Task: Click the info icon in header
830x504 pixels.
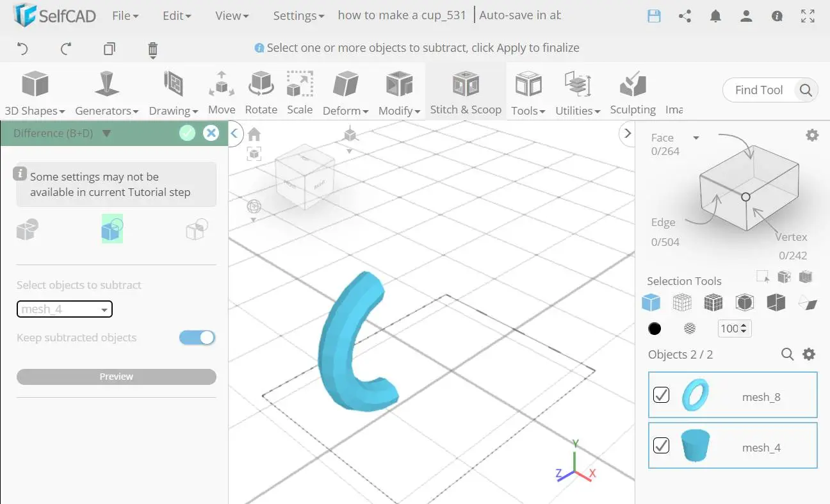Action: pos(777,17)
